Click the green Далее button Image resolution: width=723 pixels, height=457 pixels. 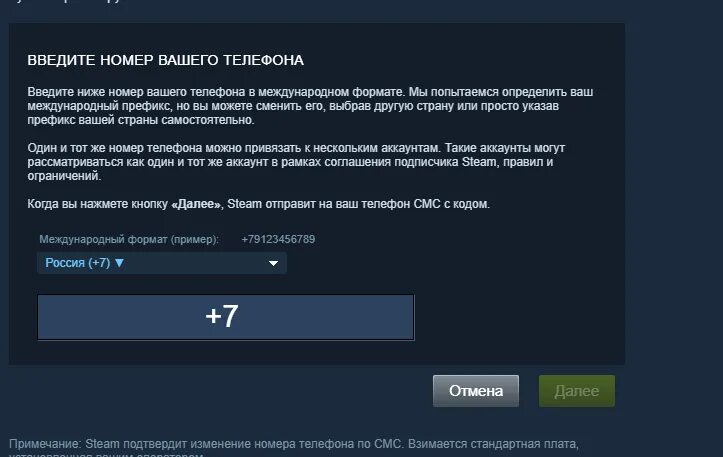577,391
